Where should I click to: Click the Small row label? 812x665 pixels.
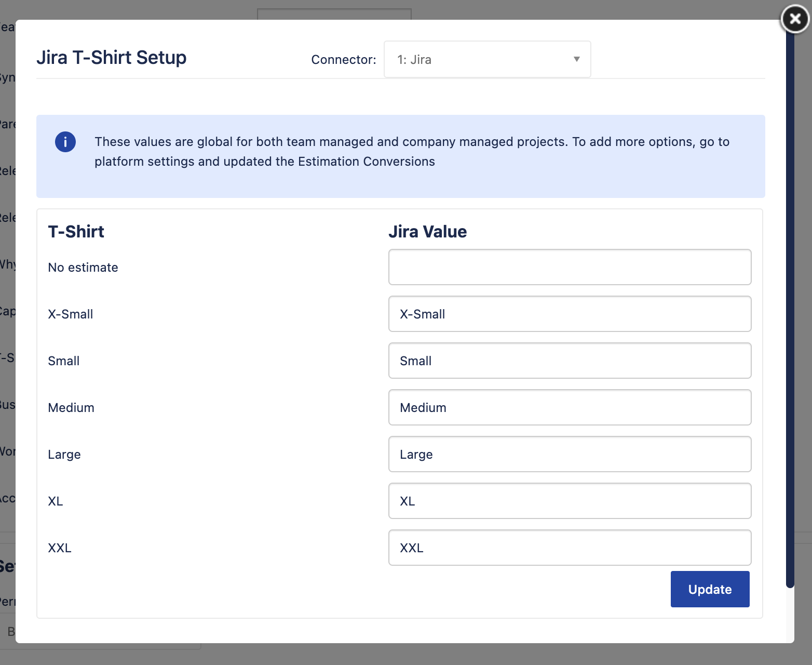tap(64, 361)
